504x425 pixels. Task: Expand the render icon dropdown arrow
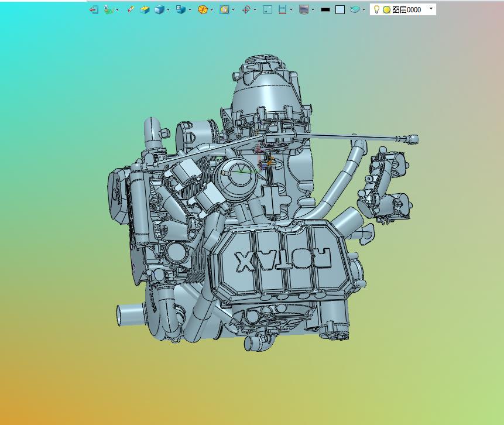coord(233,9)
